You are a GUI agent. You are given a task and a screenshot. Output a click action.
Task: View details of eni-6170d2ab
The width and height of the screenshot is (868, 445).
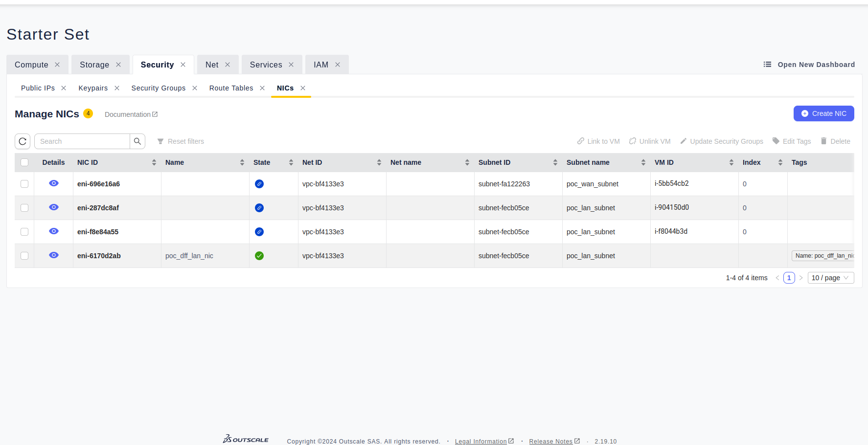click(54, 255)
